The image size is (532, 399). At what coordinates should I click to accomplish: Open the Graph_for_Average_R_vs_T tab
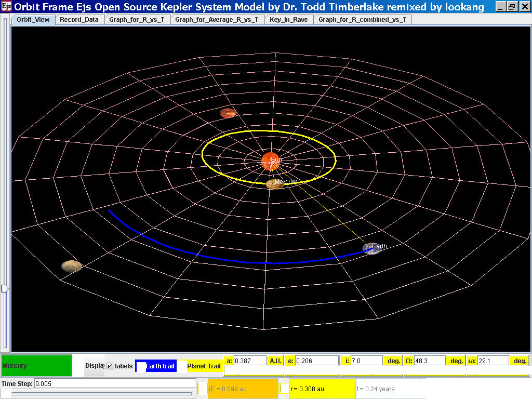[x=217, y=20]
